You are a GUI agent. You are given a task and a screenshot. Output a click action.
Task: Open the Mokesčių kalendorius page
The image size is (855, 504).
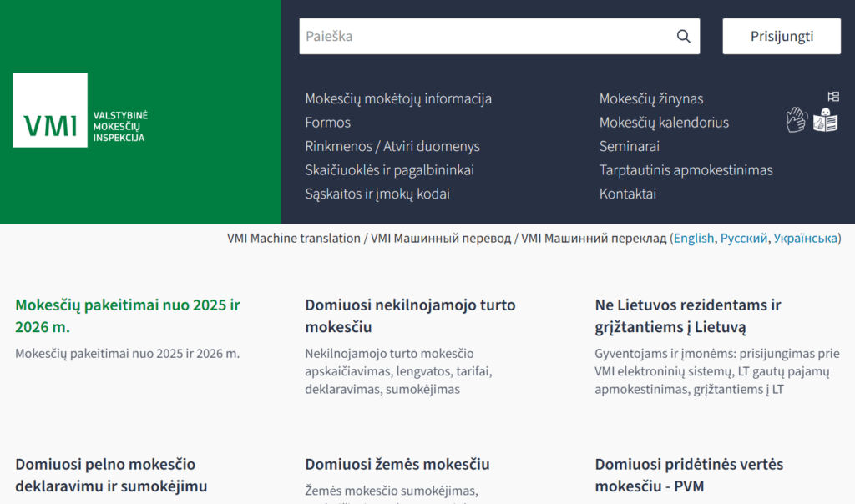coord(665,122)
